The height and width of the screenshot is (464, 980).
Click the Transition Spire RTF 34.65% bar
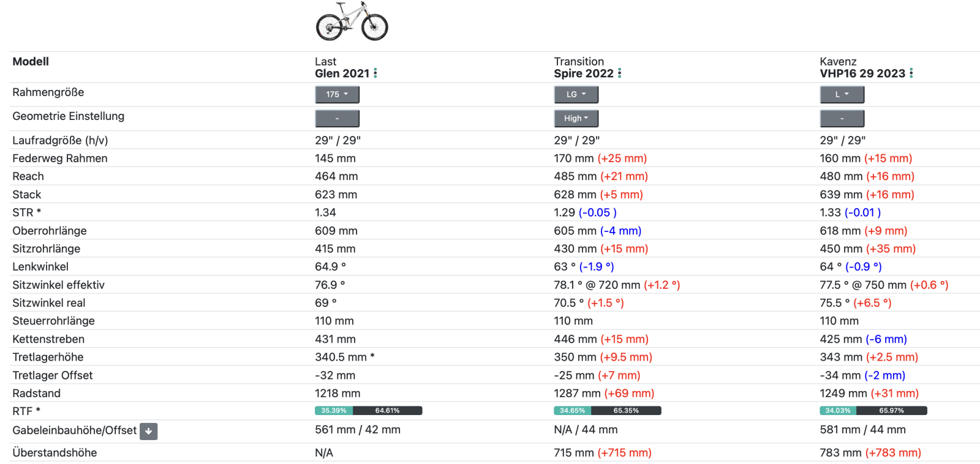coord(573,411)
